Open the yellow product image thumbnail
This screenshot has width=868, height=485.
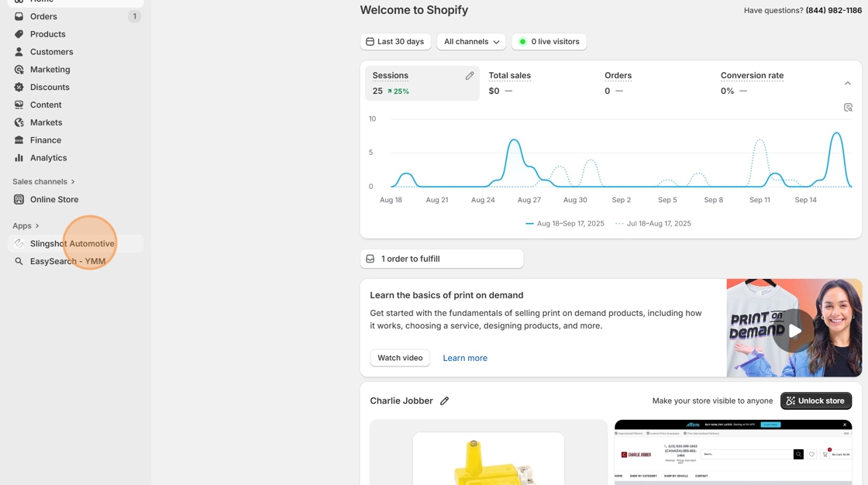489,458
